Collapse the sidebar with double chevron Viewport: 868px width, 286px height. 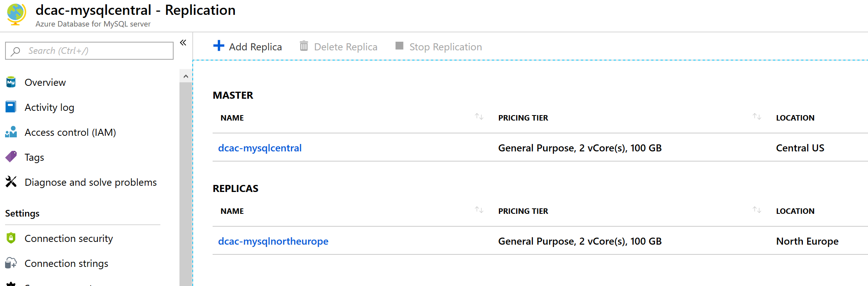183,43
